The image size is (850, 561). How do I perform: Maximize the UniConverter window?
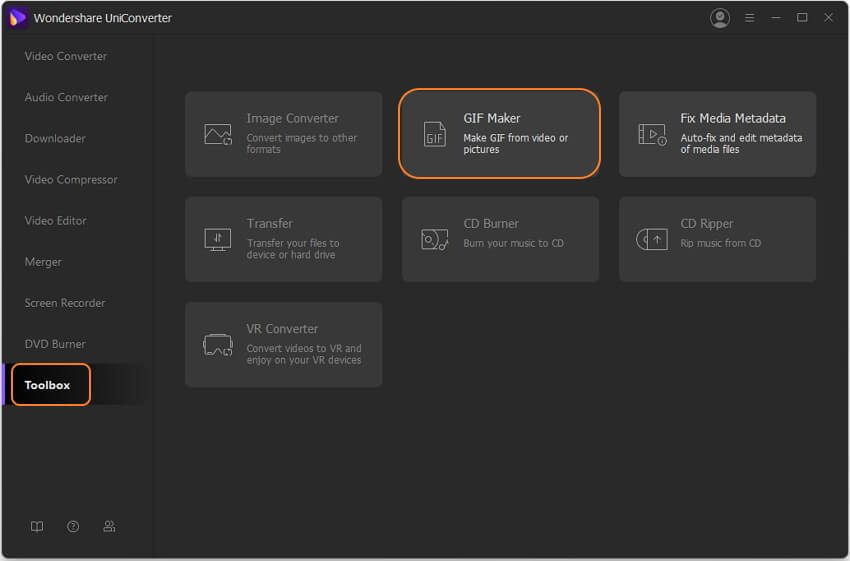pos(802,18)
